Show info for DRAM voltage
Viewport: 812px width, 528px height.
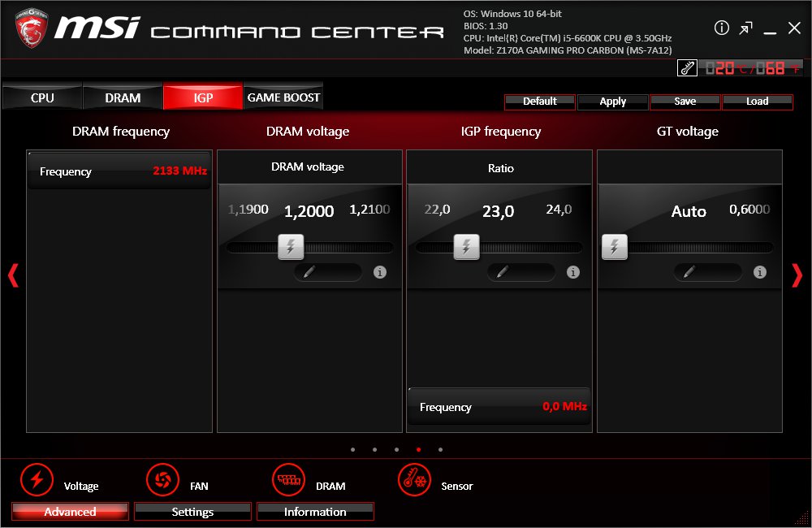[x=379, y=272]
